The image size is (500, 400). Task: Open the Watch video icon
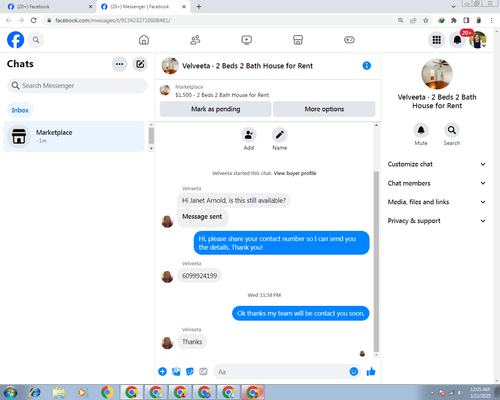pyautogui.click(x=246, y=40)
